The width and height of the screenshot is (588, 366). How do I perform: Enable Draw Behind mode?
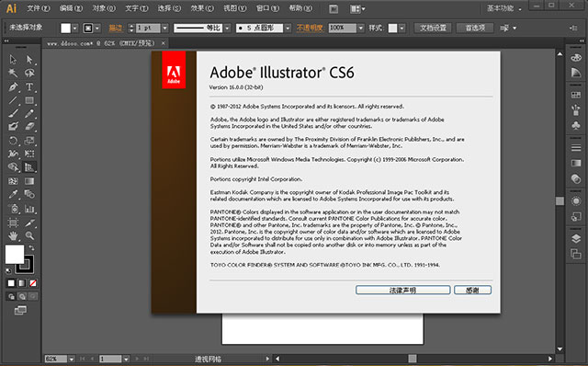22,296
